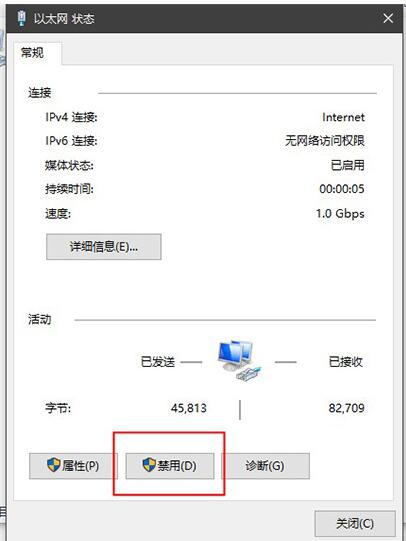Run network 诊断(G) diagnostics
The image size is (406, 541).
265,466
